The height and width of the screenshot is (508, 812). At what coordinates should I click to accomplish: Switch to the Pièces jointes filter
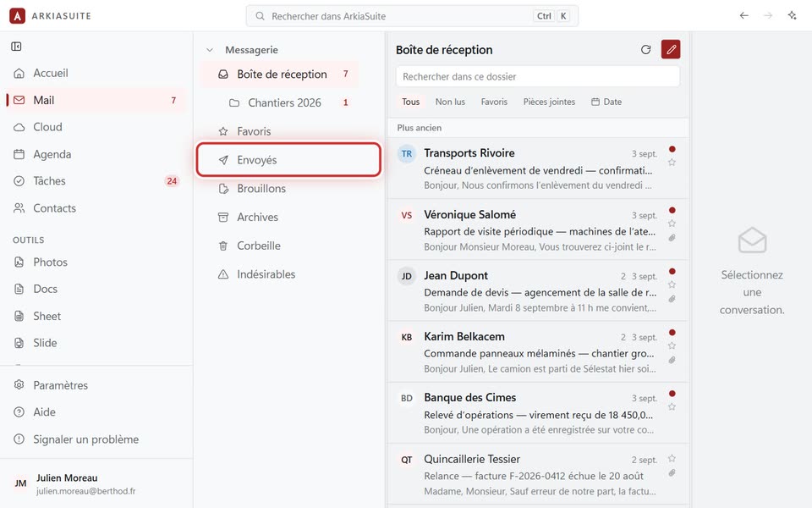(x=549, y=102)
